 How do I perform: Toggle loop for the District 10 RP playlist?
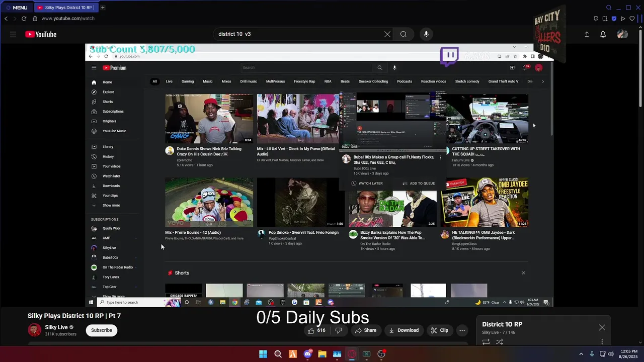(x=486, y=342)
